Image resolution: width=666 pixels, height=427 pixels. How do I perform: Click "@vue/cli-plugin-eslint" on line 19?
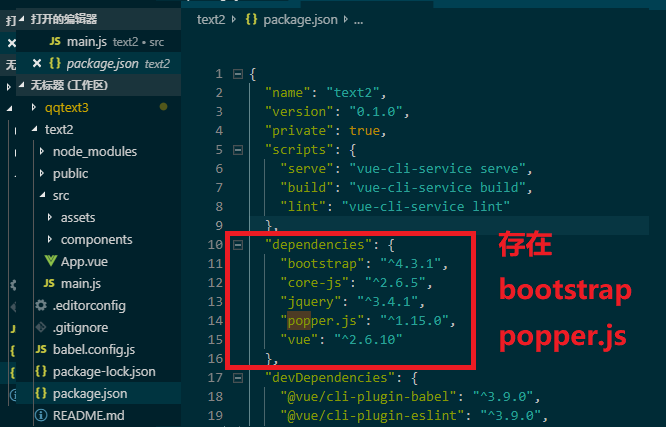coord(373,416)
